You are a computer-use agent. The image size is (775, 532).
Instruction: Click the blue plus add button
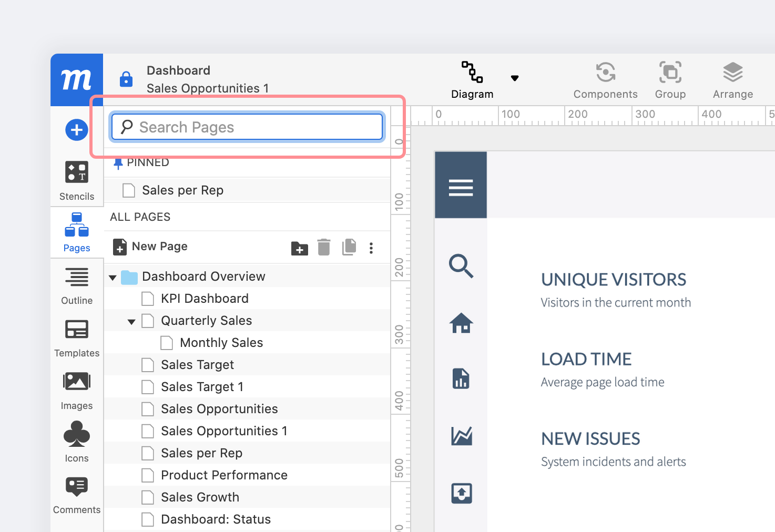(x=76, y=130)
